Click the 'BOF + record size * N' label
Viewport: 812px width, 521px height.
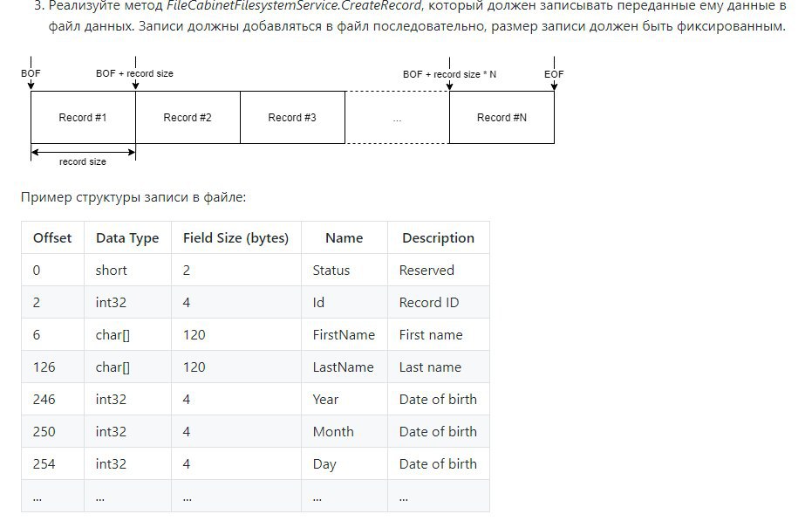[449, 74]
